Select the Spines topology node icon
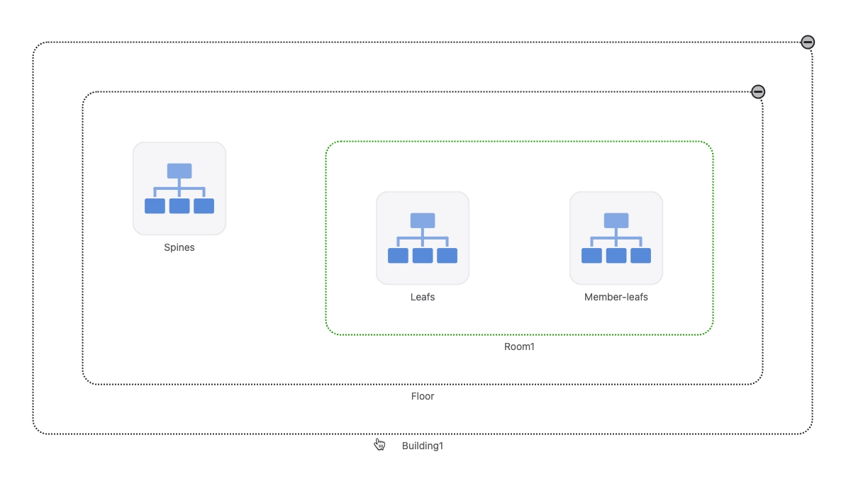 coord(179,188)
